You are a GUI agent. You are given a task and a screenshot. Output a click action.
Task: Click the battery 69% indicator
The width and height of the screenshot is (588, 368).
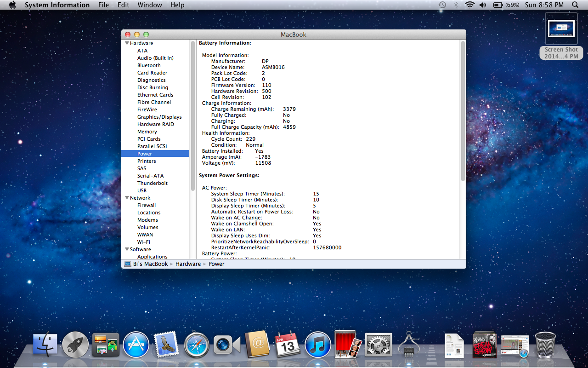(x=506, y=5)
